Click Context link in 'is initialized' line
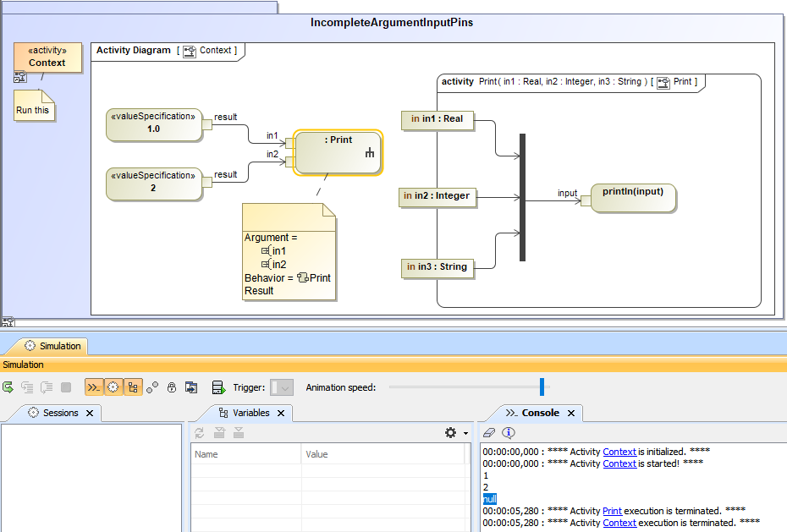 pyautogui.click(x=619, y=452)
